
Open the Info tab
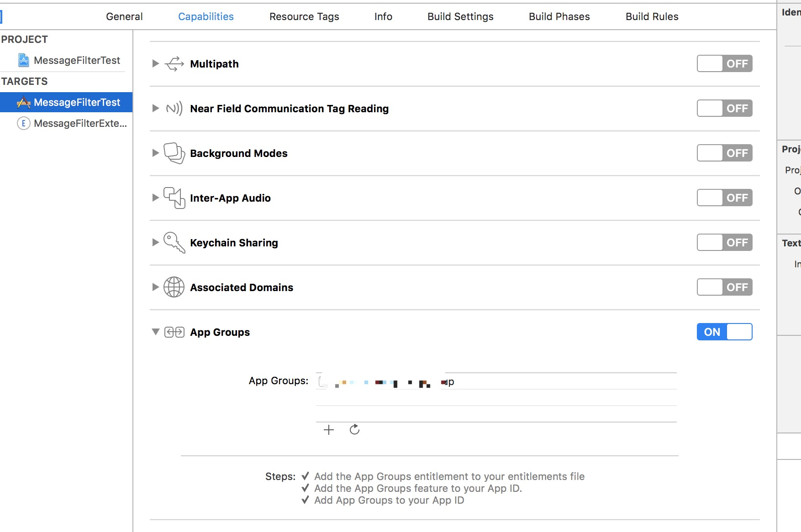pos(383,17)
